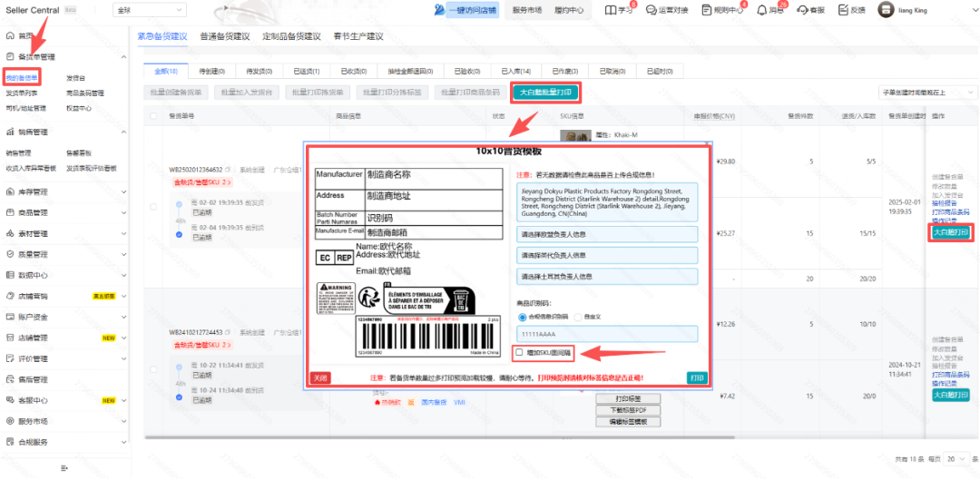This screenshot has height=480, width=980.
Task: Open 运营对接 chat icon in top bar
Action: coord(651,10)
